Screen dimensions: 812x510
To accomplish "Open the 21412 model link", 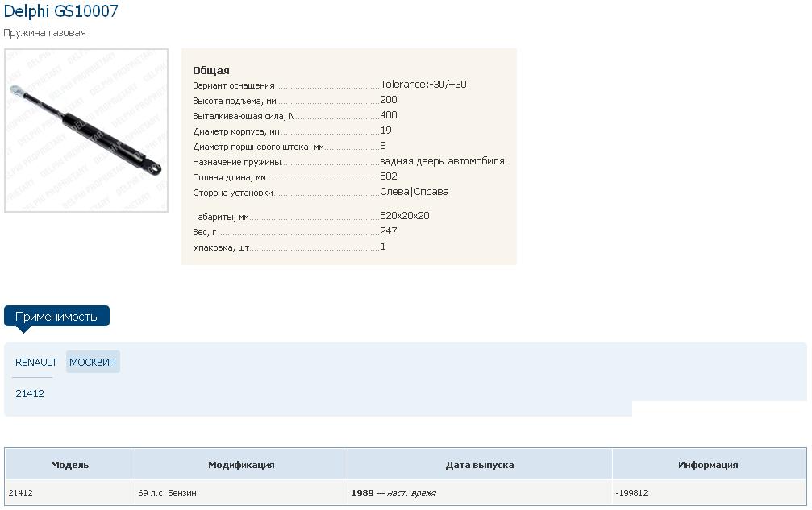I will pyautogui.click(x=30, y=394).
